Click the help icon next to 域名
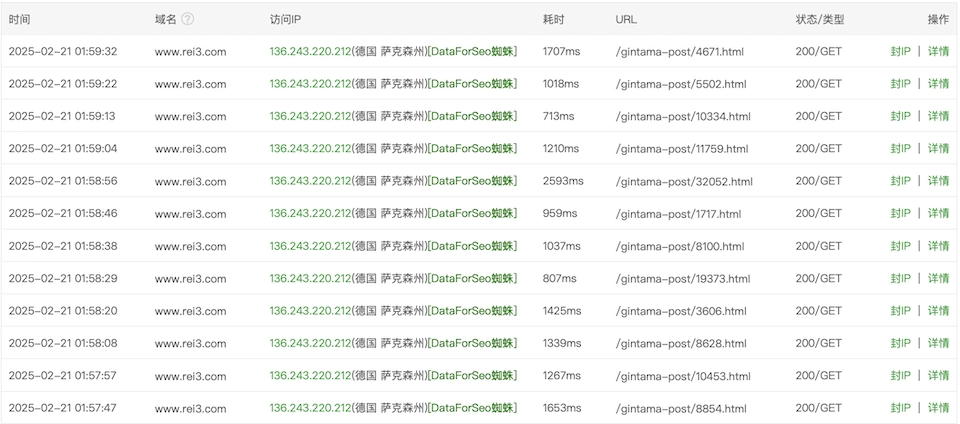 click(x=188, y=19)
